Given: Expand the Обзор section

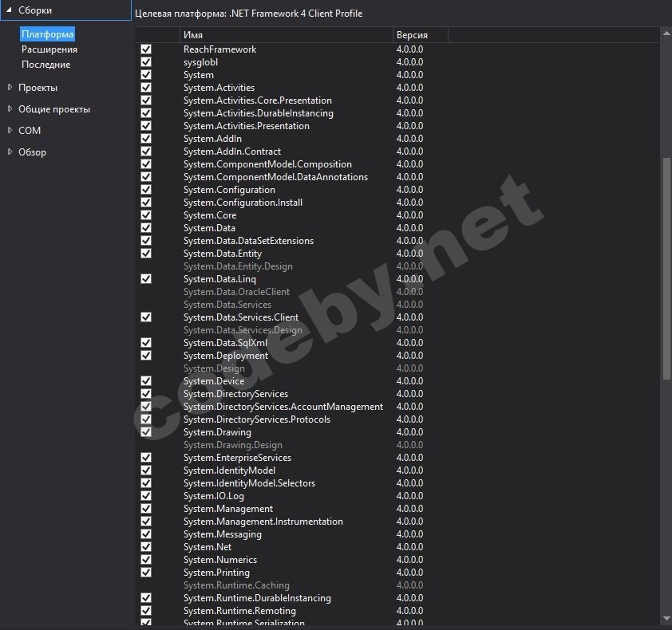Looking at the screenshot, I should click(10, 152).
